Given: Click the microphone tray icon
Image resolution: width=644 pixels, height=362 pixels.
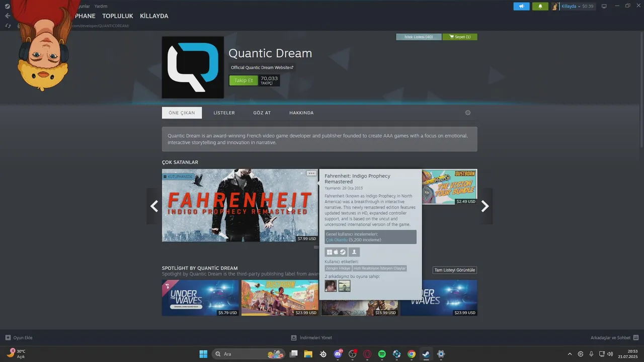Looking at the screenshot, I should (x=591, y=354).
